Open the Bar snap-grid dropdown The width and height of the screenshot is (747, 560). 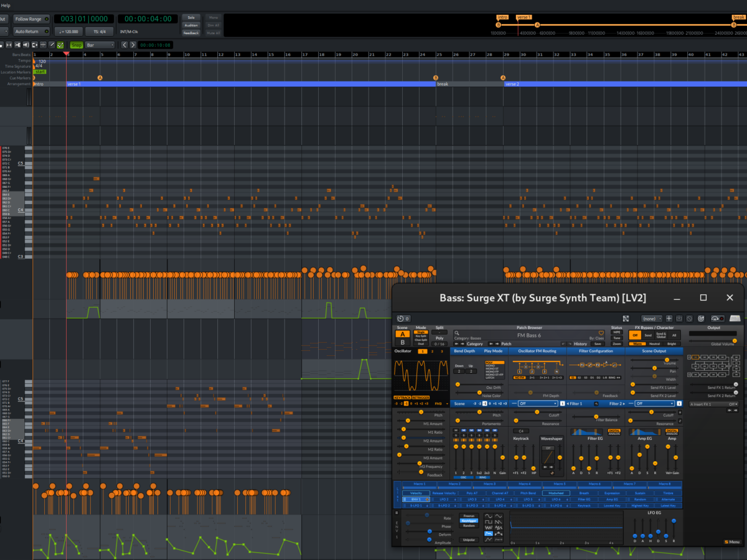tap(100, 45)
